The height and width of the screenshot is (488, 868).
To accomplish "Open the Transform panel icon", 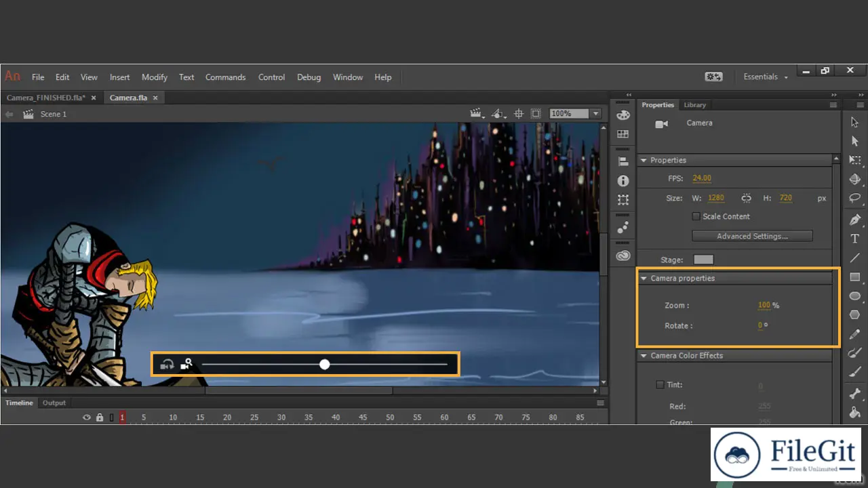I will pyautogui.click(x=623, y=200).
